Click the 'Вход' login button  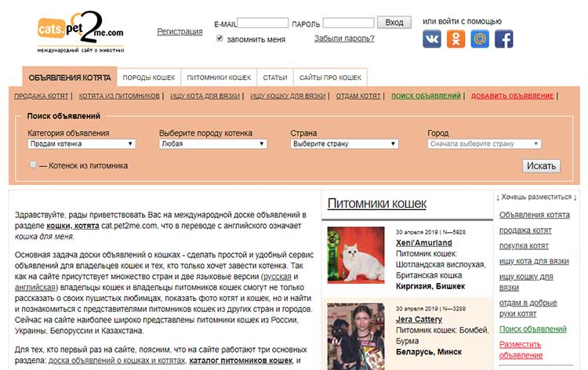394,23
